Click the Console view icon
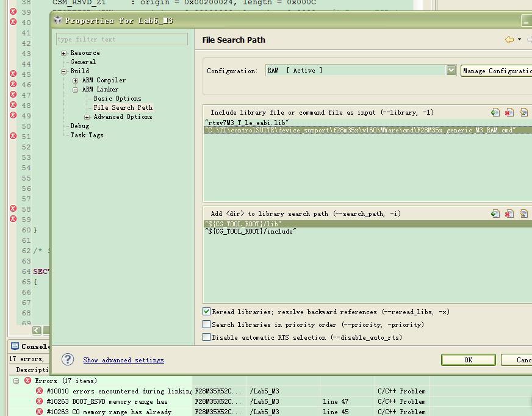532x416 pixels. click(15, 346)
